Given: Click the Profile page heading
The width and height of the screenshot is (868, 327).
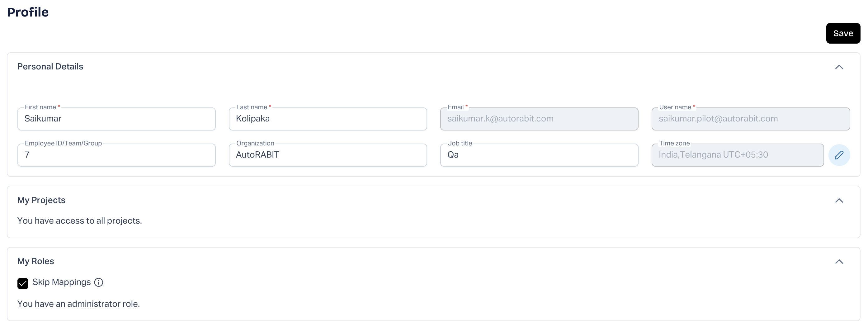Looking at the screenshot, I should (x=28, y=12).
